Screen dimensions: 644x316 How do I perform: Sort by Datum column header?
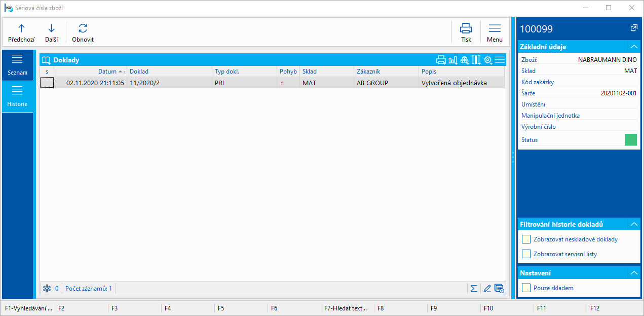[90, 72]
